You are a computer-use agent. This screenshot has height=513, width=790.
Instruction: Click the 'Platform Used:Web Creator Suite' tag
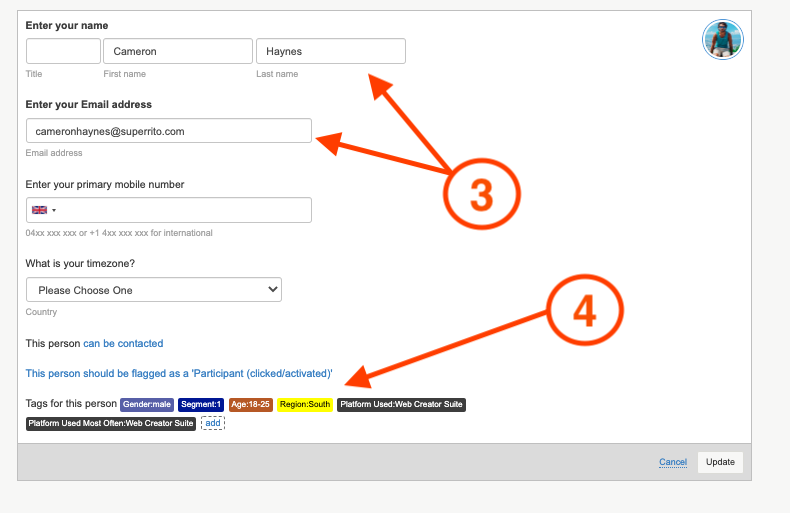tap(400, 404)
